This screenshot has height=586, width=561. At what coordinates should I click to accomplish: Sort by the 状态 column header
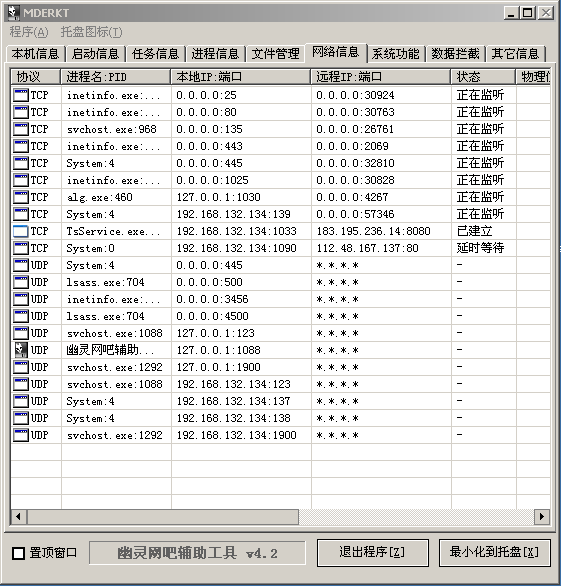[x=483, y=77]
